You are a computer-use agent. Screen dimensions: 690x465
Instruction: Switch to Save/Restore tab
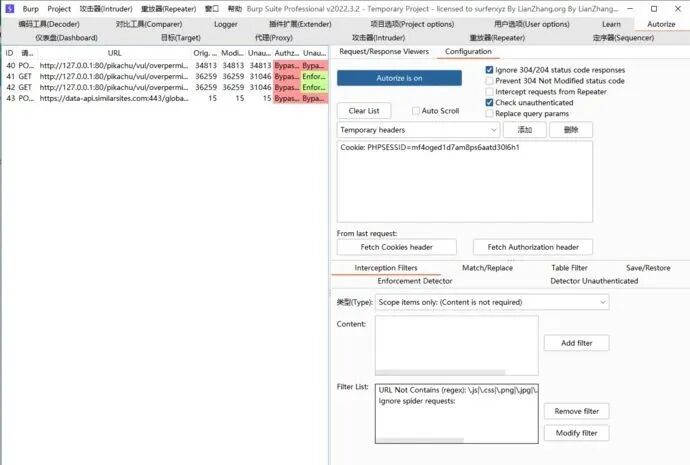tap(648, 267)
